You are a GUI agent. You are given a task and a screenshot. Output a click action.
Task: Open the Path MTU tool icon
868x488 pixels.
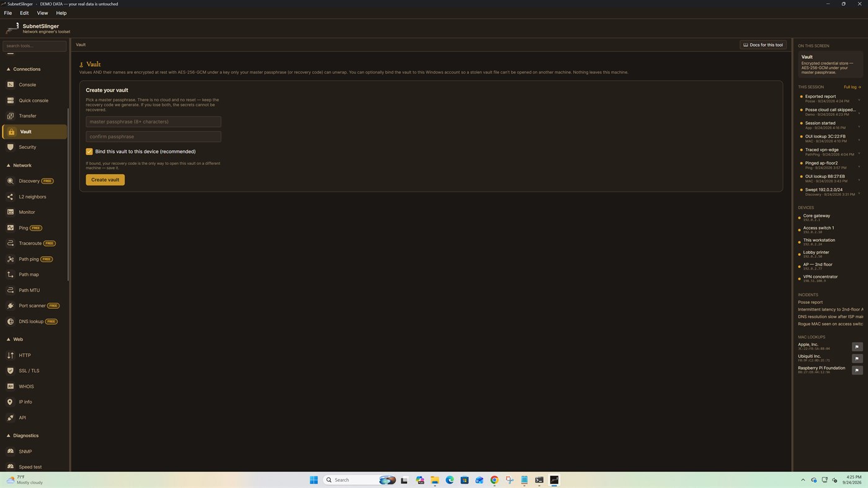[11, 290]
